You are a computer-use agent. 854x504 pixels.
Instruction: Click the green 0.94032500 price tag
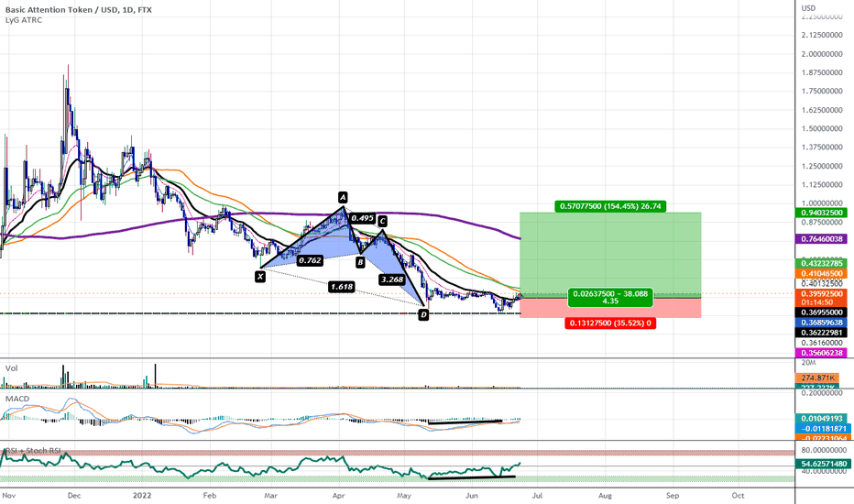(821, 213)
